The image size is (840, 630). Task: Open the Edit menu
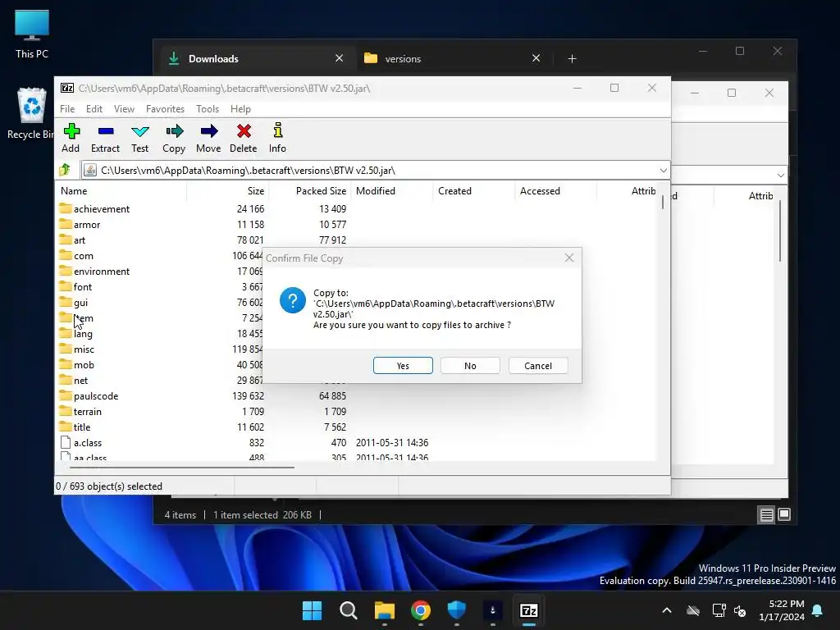pos(94,109)
